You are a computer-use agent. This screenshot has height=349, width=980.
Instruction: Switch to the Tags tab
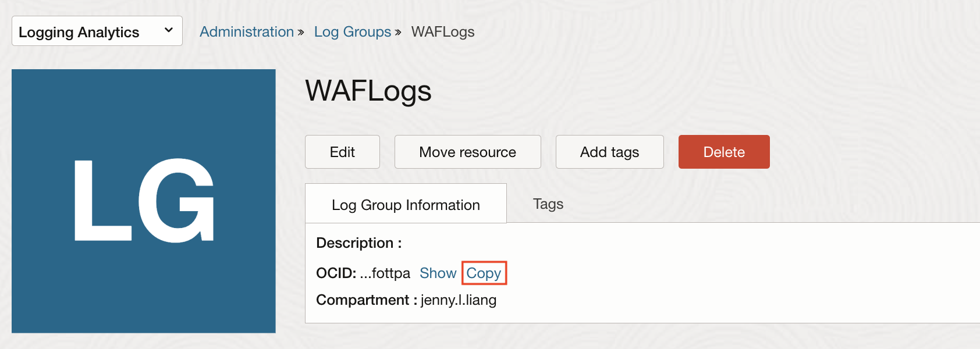(x=548, y=204)
